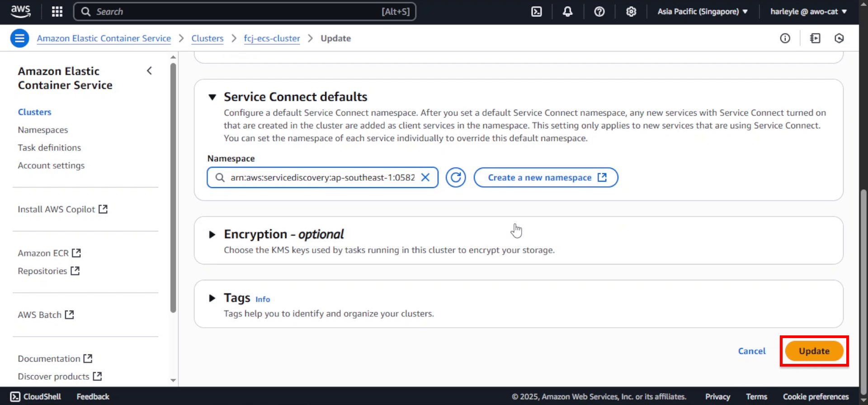The width and height of the screenshot is (868, 405).
Task: Open the AWS home logo
Action: (20, 11)
